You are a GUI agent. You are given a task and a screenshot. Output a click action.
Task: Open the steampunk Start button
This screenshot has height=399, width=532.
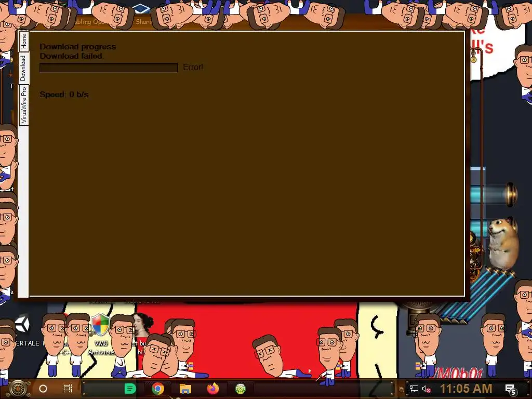[x=18, y=389]
